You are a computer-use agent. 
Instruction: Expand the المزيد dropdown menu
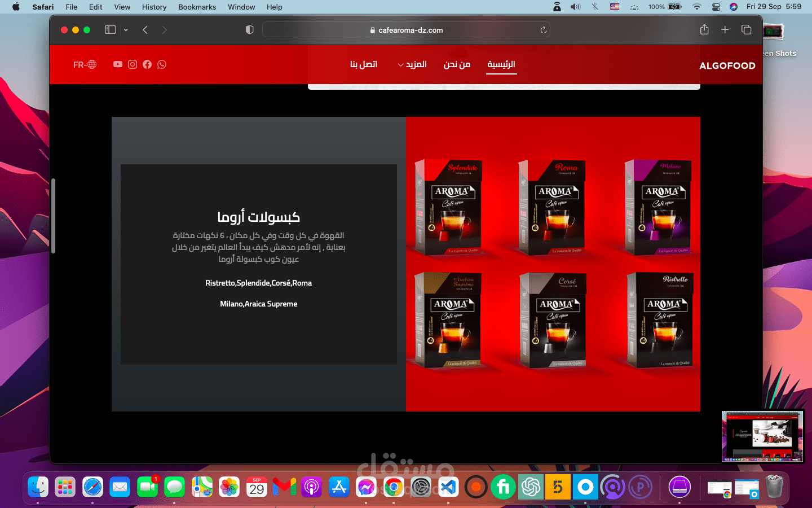point(412,64)
